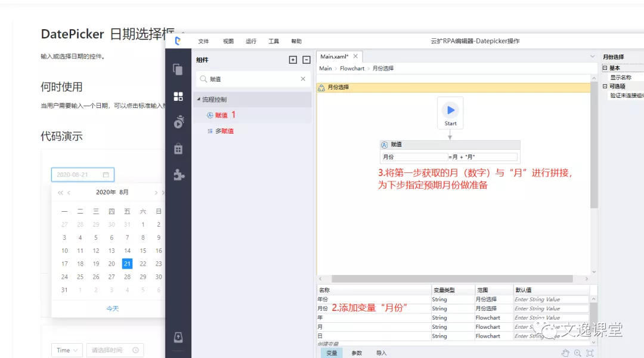644x358 pixels.
Task: Click the files icon in sidebar
Action: click(178, 69)
